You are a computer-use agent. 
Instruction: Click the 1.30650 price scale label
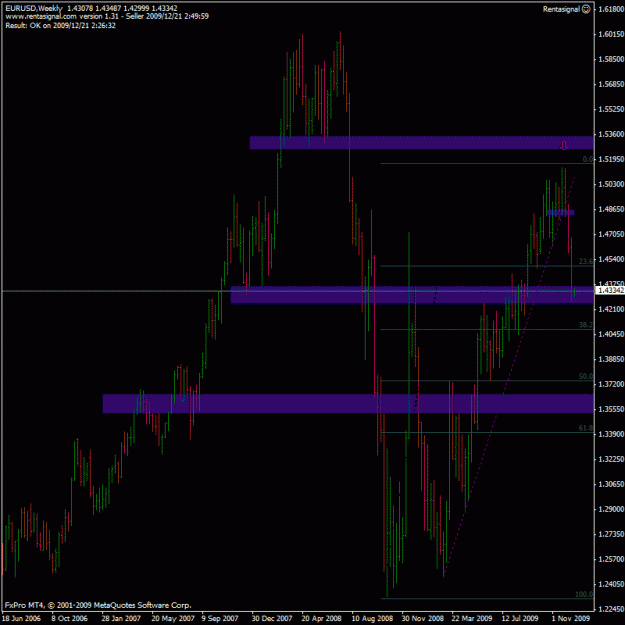click(611, 484)
